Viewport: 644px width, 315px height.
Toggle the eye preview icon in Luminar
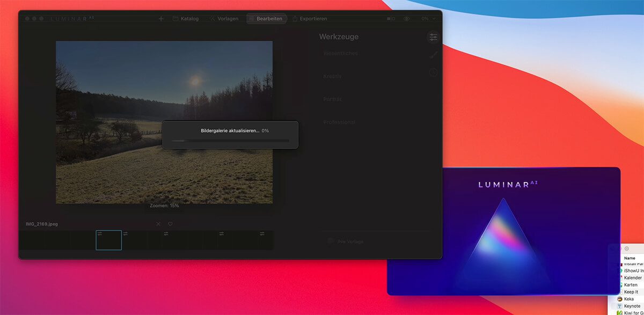pyautogui.click(x=407, y=18)
